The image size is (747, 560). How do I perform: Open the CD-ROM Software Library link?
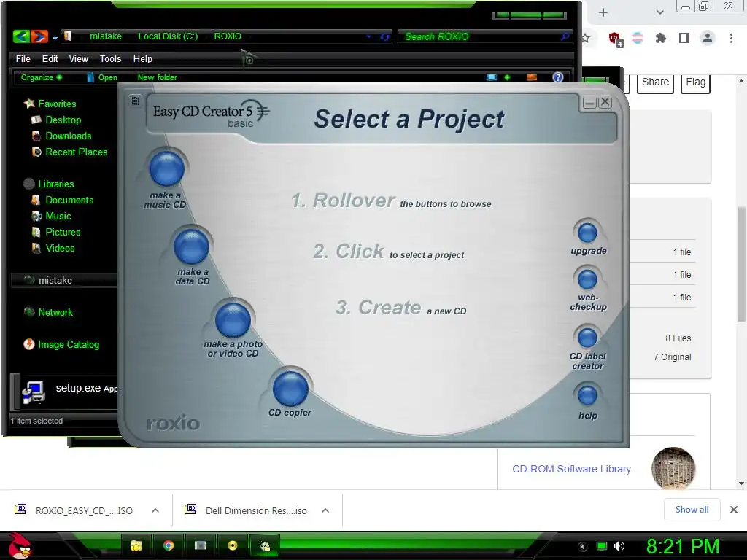(571, 469)
